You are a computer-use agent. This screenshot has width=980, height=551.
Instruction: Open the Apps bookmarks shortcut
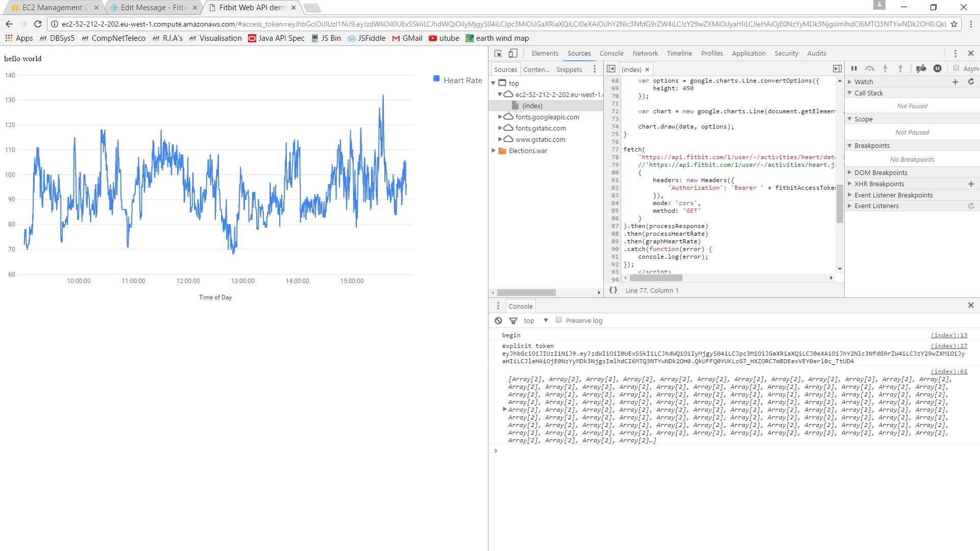pos(19,38)
